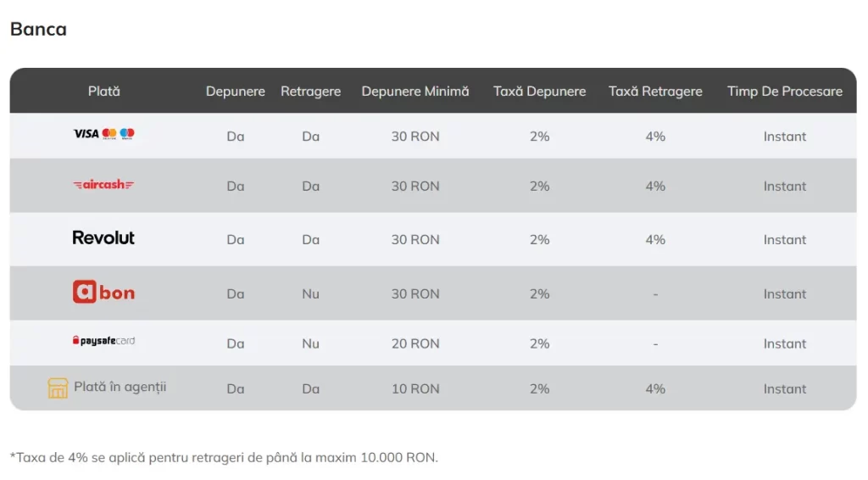This screenshot has height=480, width=868.
Task: Click the Plată în agenții label
Action: point(120,388)
